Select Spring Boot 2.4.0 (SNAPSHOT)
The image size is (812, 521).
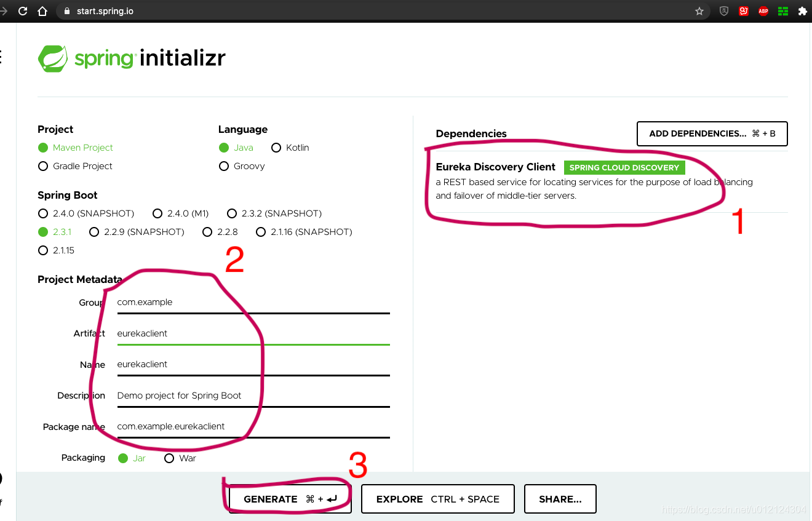coord(86,213)
